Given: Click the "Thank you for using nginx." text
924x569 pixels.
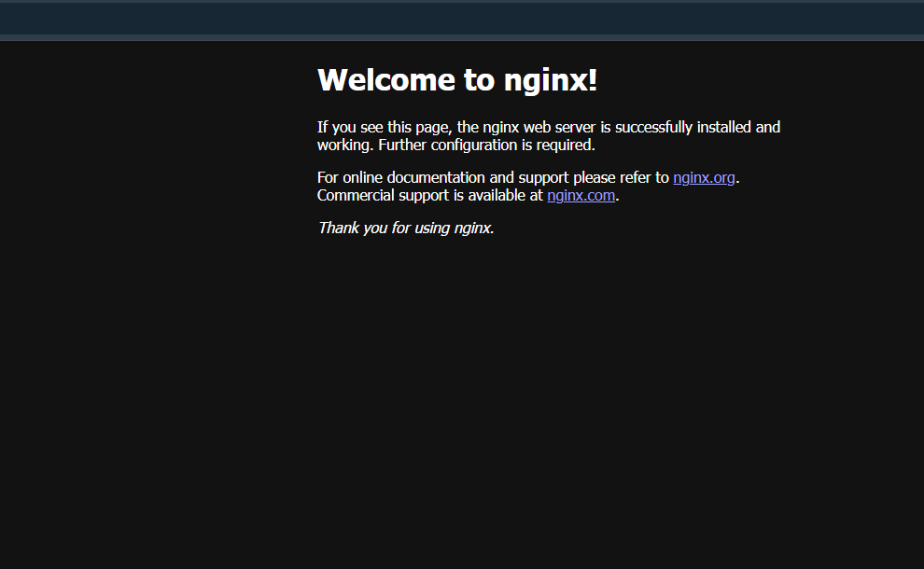Looking at the screenshot, I should (405, 228).
